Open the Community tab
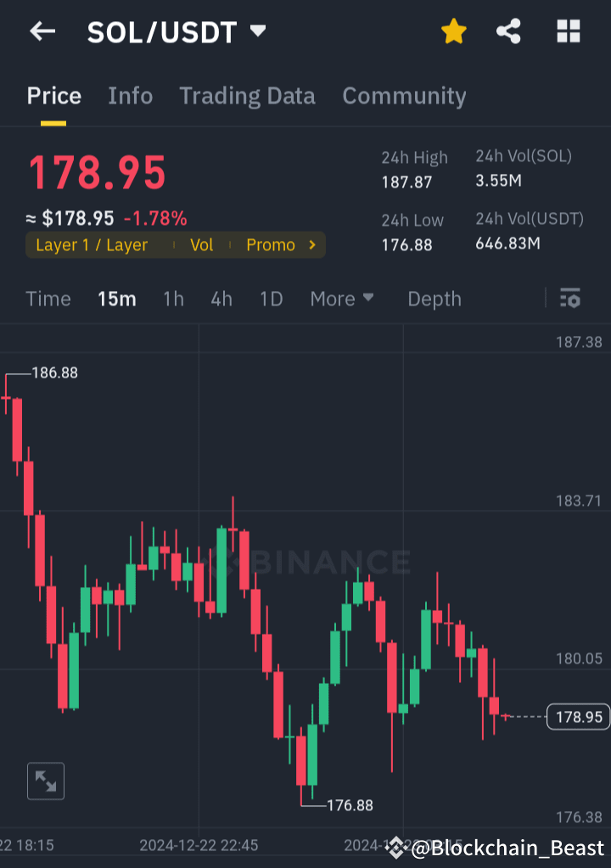 point(404,96)
